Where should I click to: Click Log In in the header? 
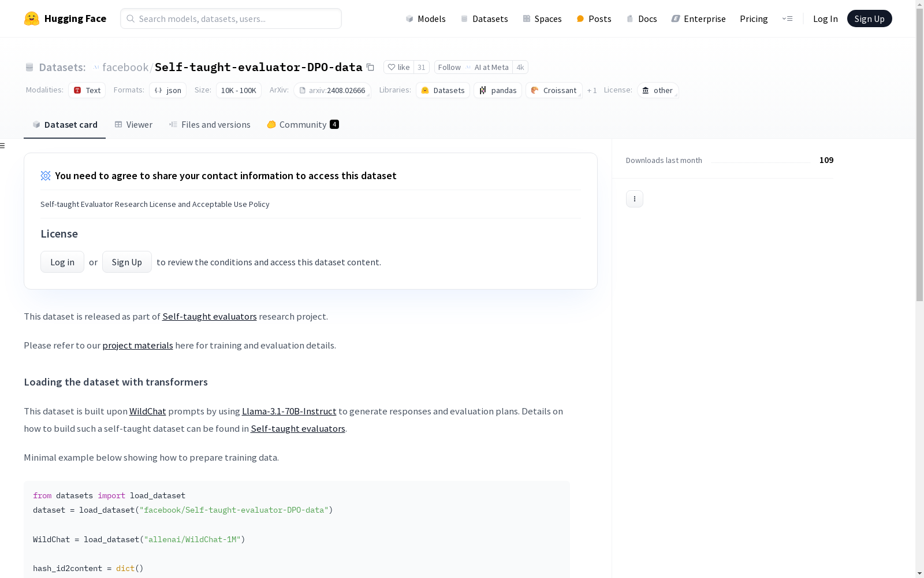[x=825, y=18]
